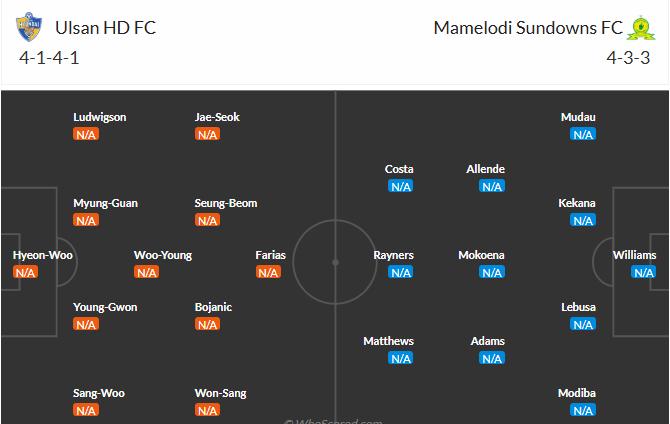Click the Mamelodi Sundowns FC crest
The height and width of the screenshot is (424, 670).
coord(641,28)
